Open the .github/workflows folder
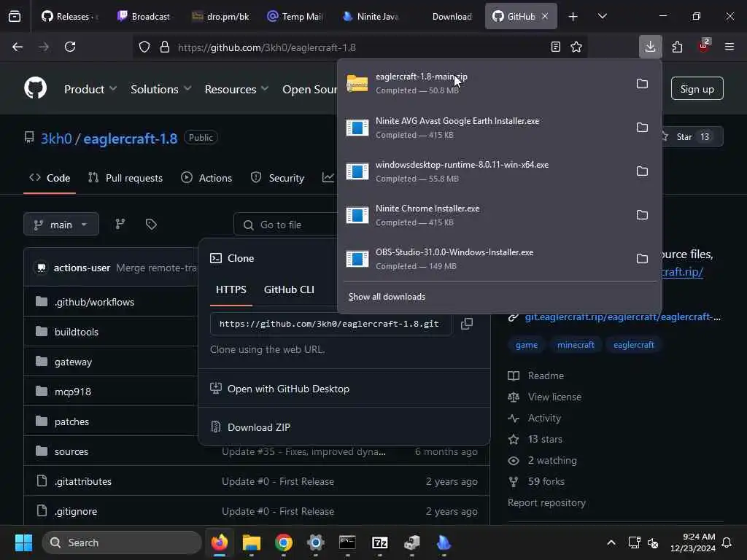This screenshot has width=747, height=560. click(x=94, y=302)
